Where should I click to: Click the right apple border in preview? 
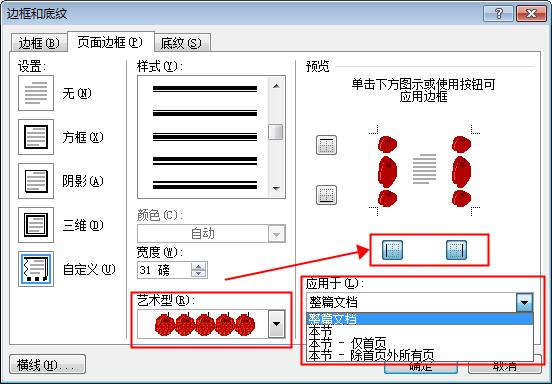pyautogui.click(x=461, y=171)
